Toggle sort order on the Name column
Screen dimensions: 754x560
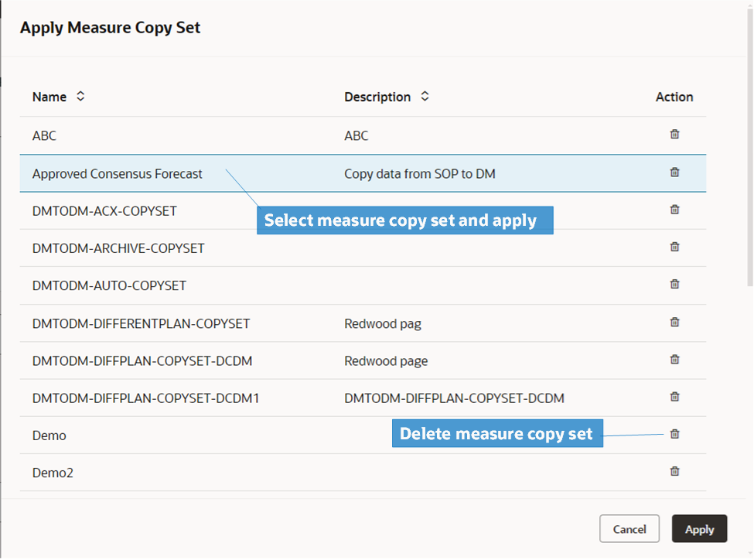pos(78,97)
